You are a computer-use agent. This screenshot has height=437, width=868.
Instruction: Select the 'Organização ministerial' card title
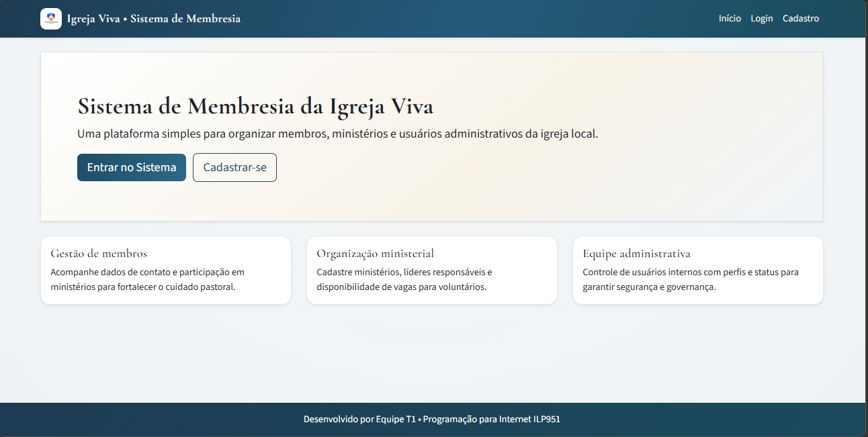[375, 254]
